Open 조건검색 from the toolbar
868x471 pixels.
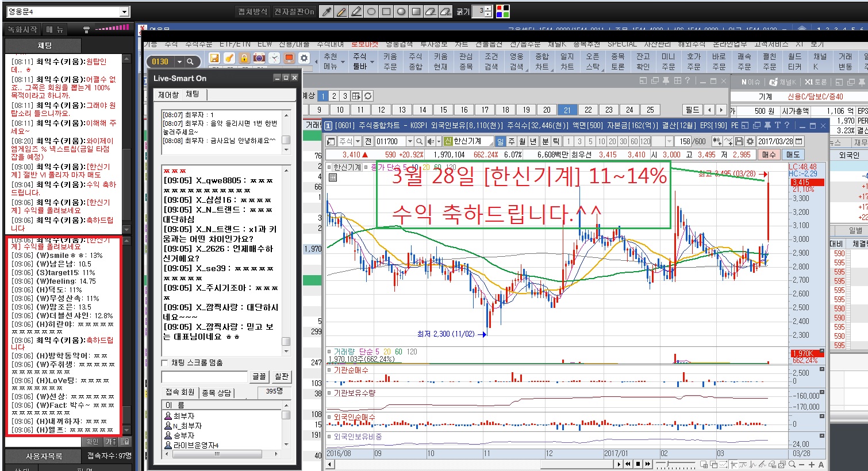[491, 61]
